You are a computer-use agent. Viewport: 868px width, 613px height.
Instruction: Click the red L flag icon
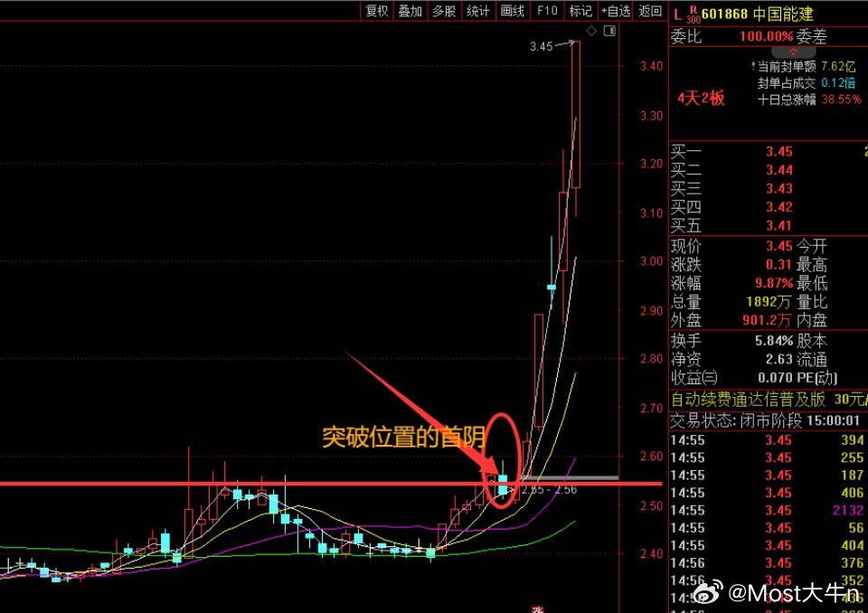click(x=677, y=14)
